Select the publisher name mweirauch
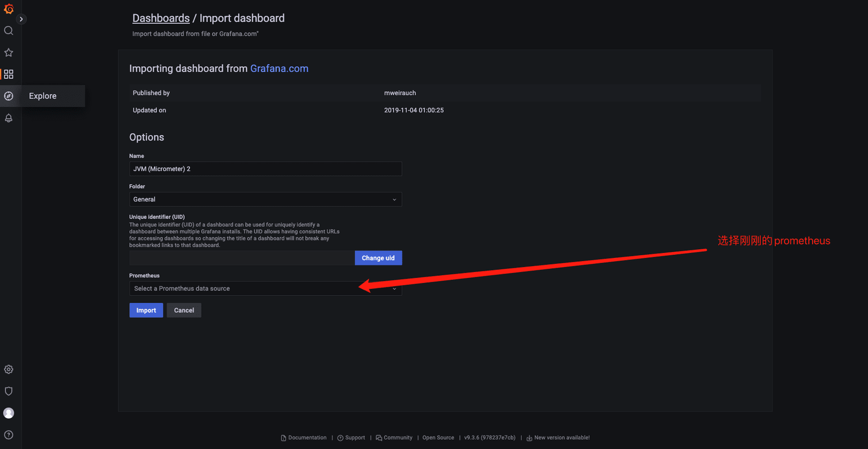868x449 pixels. (400, 93)
